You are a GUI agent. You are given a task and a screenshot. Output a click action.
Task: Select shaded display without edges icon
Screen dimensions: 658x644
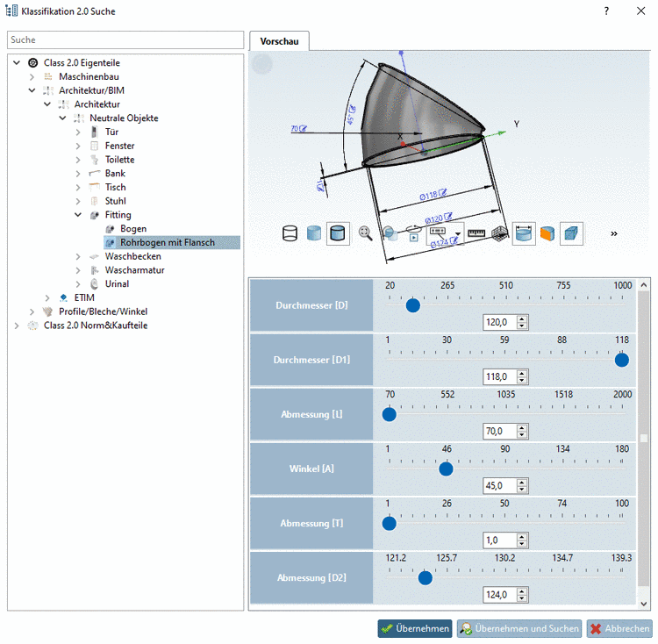coord(314,233)
